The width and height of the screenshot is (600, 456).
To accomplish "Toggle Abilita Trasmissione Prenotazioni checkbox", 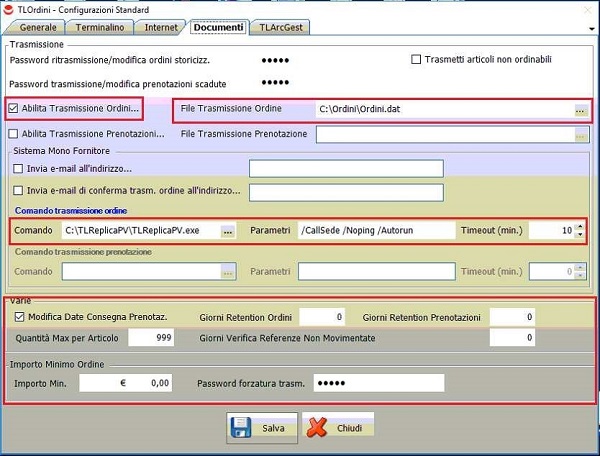I will (14, 133).
